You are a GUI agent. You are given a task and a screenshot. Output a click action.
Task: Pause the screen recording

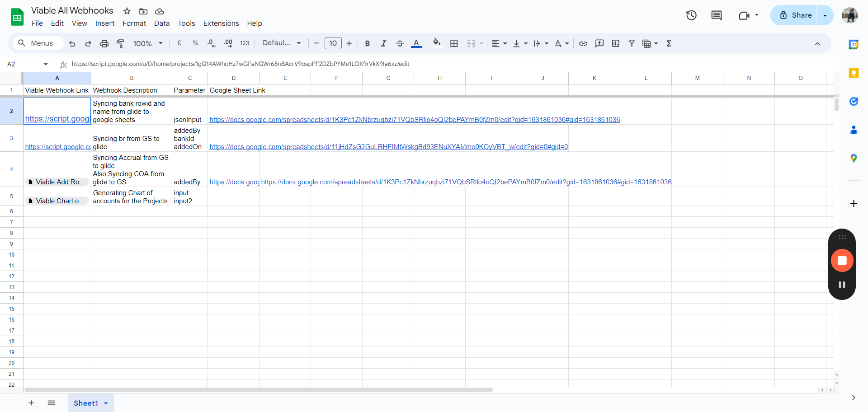coord(842,285)
